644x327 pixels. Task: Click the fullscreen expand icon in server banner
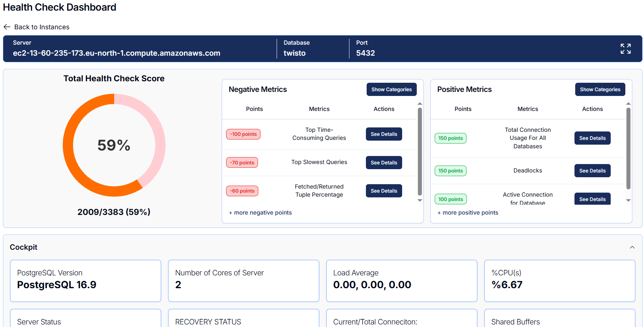pyautogui.click(x=625, y=49)
